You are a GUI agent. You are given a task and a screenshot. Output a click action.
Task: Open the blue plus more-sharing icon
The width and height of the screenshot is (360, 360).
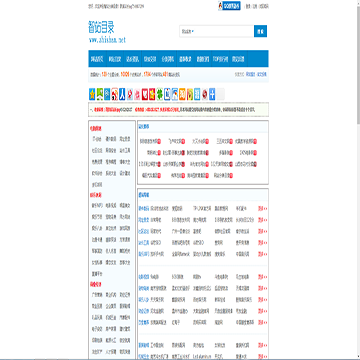point(212,94)
